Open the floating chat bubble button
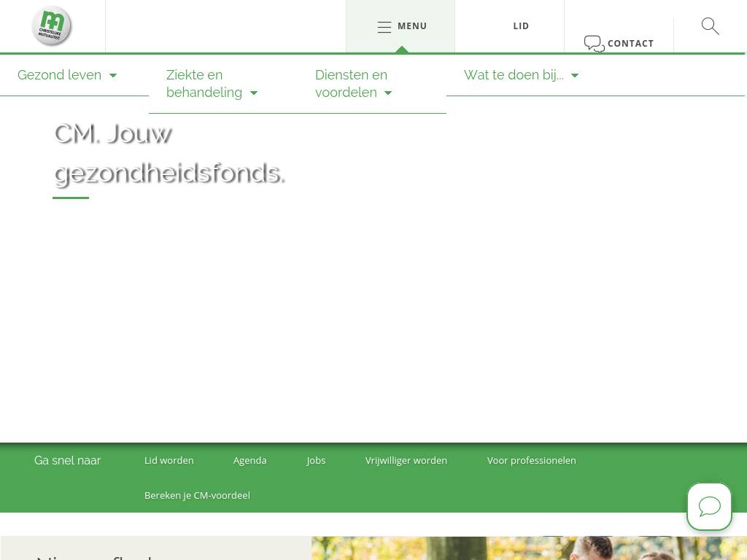Screen dimensions: 747x560 [709, 506]
